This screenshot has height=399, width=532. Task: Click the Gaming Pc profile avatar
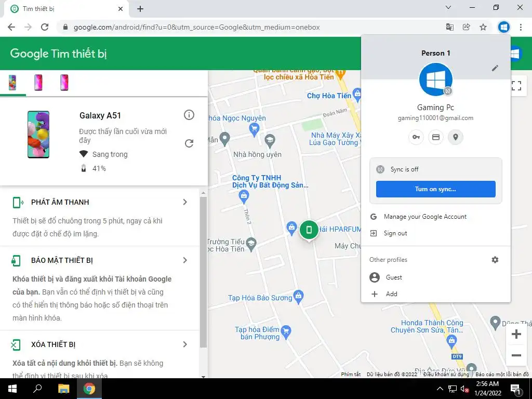click(x=436, y=79)
